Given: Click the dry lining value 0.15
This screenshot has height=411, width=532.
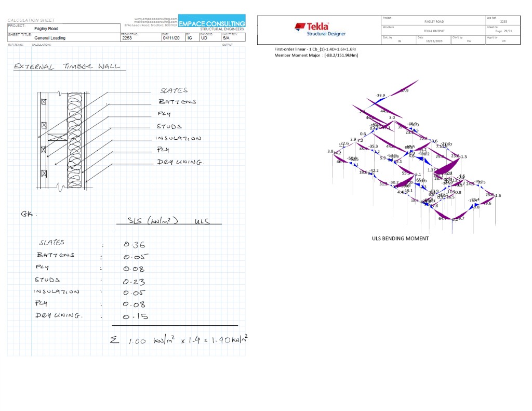Looking at the screenshot, I should pos(136,316).
